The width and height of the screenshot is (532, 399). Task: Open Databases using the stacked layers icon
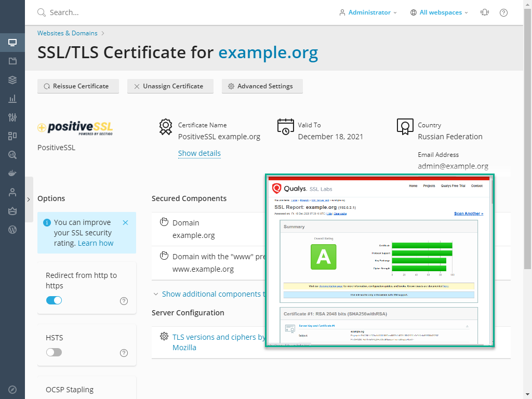click(x=12, y=79)
